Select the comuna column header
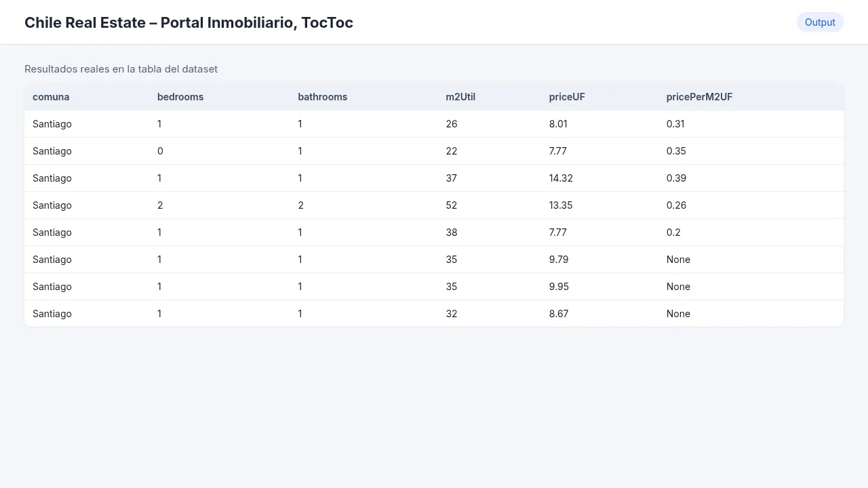The image size is (868, 488). point(51,97)
